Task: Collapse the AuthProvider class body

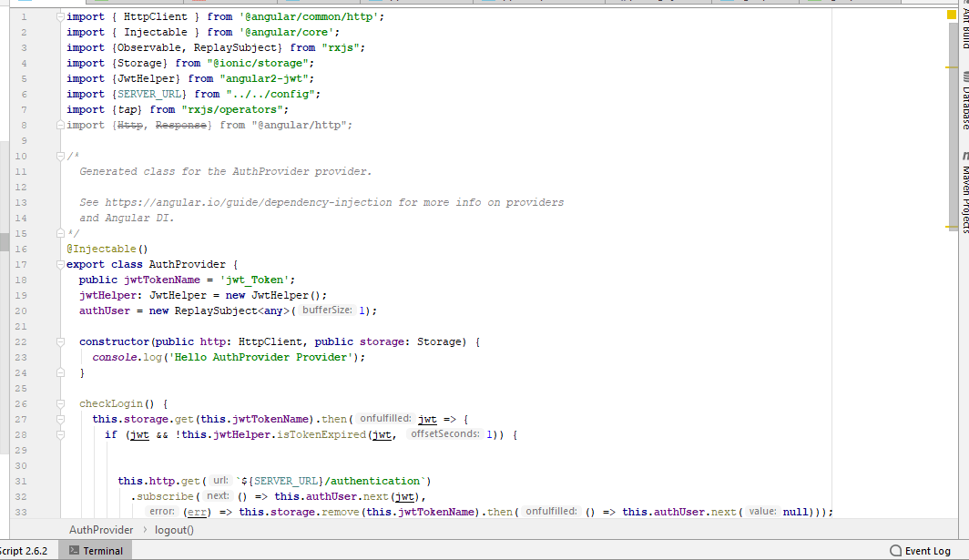Action: (60, 264)
